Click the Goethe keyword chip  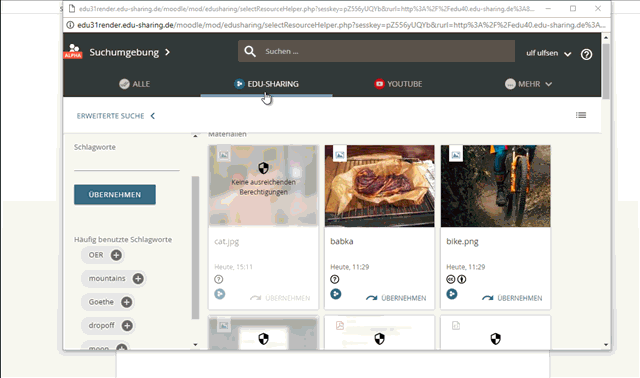[108, 302]
